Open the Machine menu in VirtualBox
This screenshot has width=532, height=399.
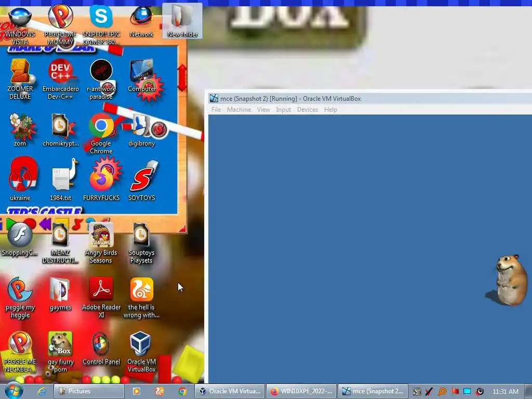coord(239,110)
